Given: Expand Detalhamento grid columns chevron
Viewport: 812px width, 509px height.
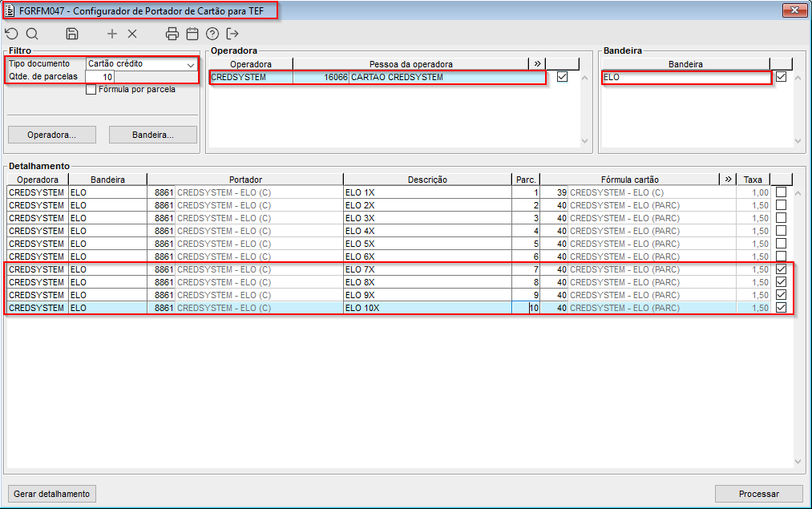Looking at the screenshot, I should click(728, 180).
